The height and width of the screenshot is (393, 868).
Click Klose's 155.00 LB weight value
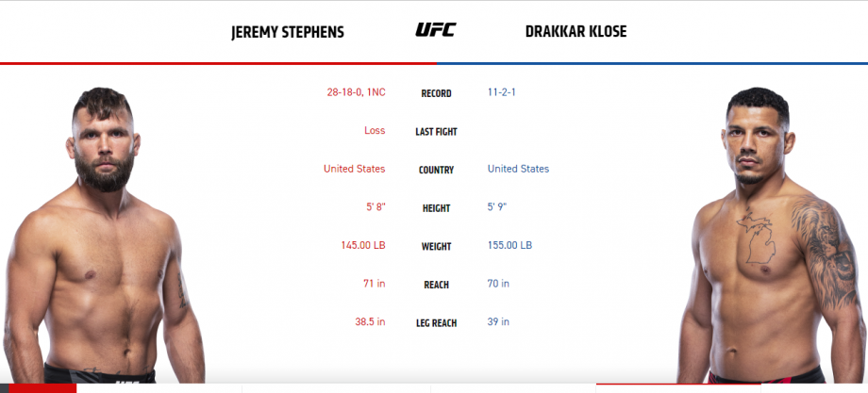[x=509, y=245]
